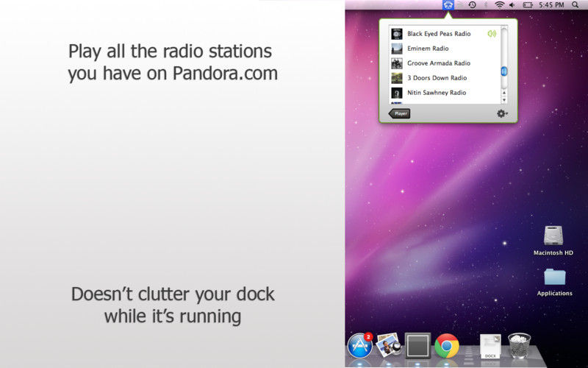588x368 pixels.
Task: Select Groove Armada Radio station
Action: [438, 63]
